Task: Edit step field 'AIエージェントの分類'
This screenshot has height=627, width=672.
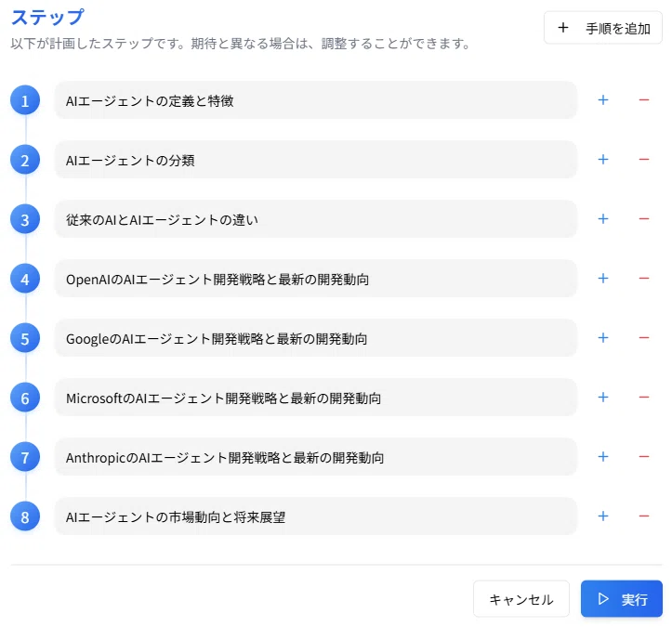Action: tap(316, 160)
